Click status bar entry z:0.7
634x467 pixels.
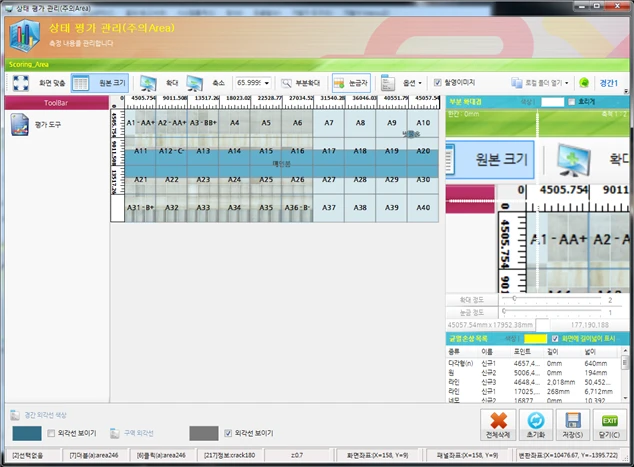(x=297, y=455)
